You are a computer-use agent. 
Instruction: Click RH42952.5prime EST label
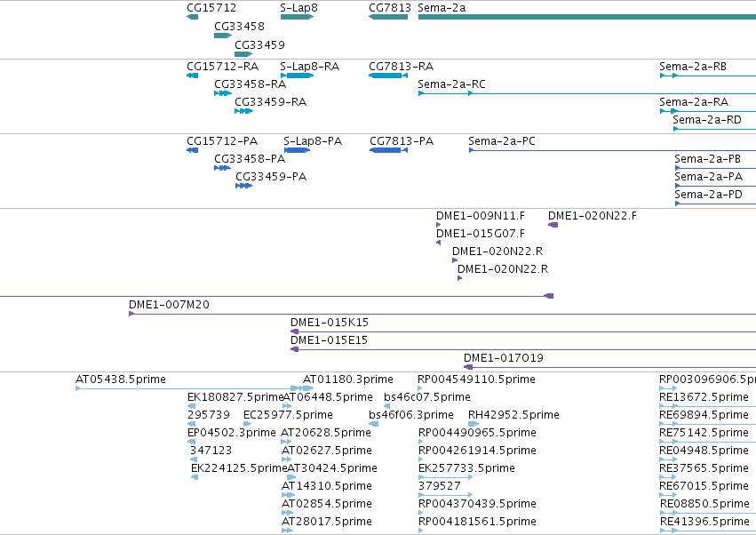click(x=513, y=415)
